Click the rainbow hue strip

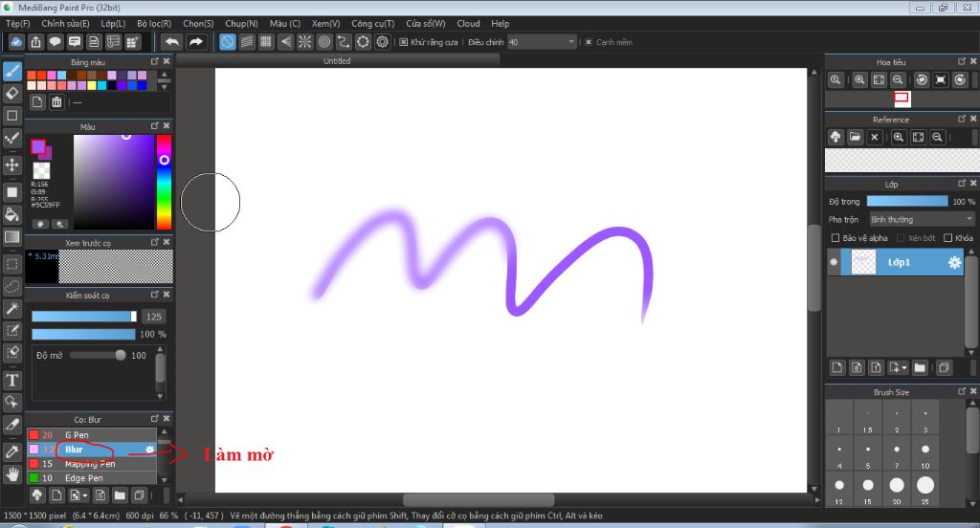click(164, 182)
